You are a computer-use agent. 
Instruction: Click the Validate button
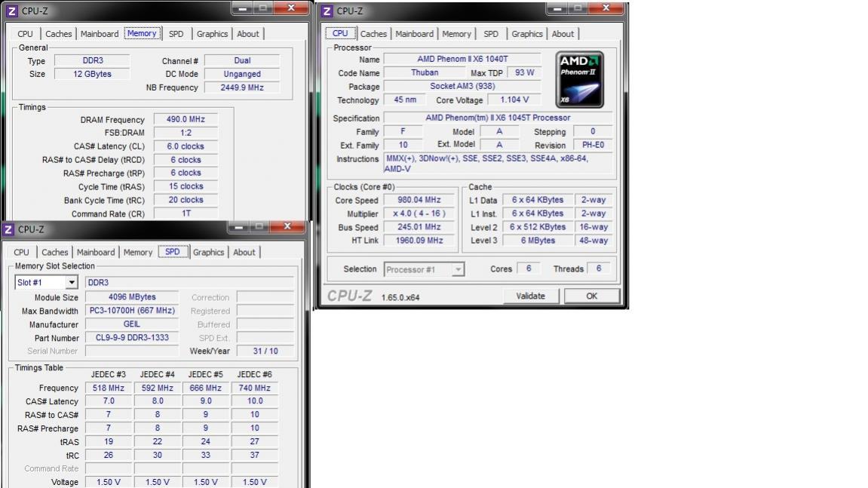[530, 296]
